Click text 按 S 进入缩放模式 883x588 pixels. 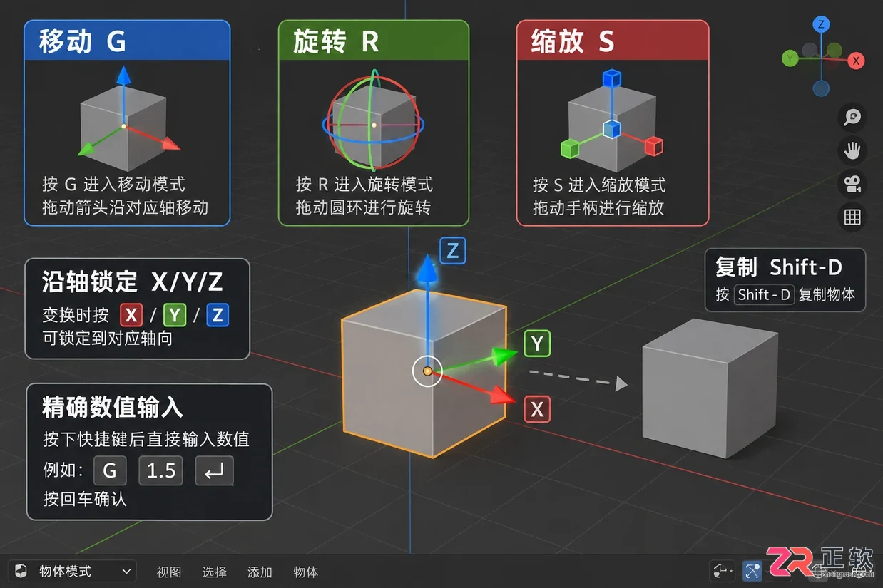point(599,185)
